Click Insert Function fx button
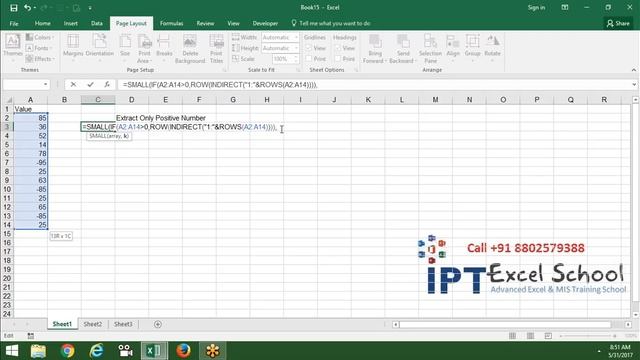 coord(107,84)
